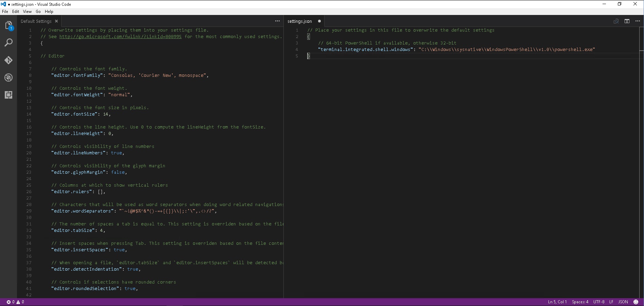Open the go.microsoft.com fwlink URL

tap(120, 36)
